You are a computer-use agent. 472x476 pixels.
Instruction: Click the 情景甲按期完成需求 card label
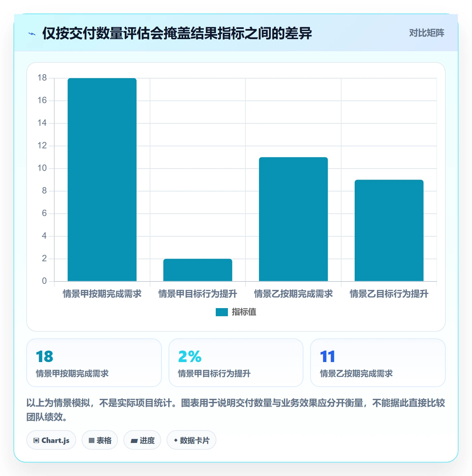point(72,374)
